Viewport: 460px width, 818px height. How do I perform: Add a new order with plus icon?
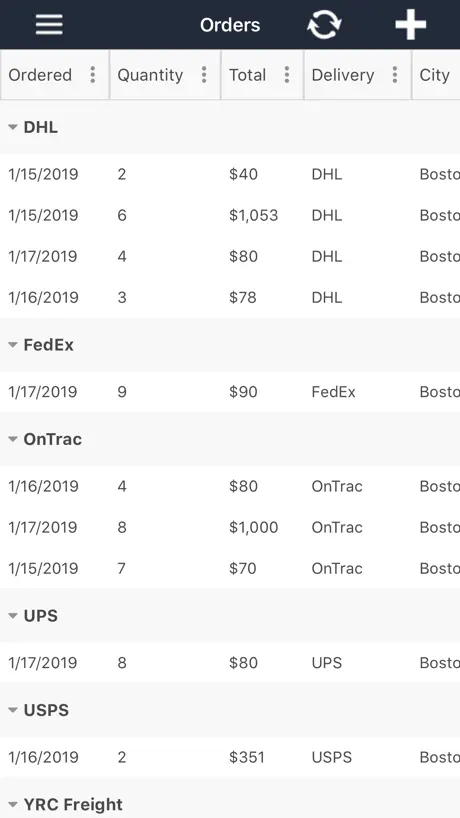[410, 25]
